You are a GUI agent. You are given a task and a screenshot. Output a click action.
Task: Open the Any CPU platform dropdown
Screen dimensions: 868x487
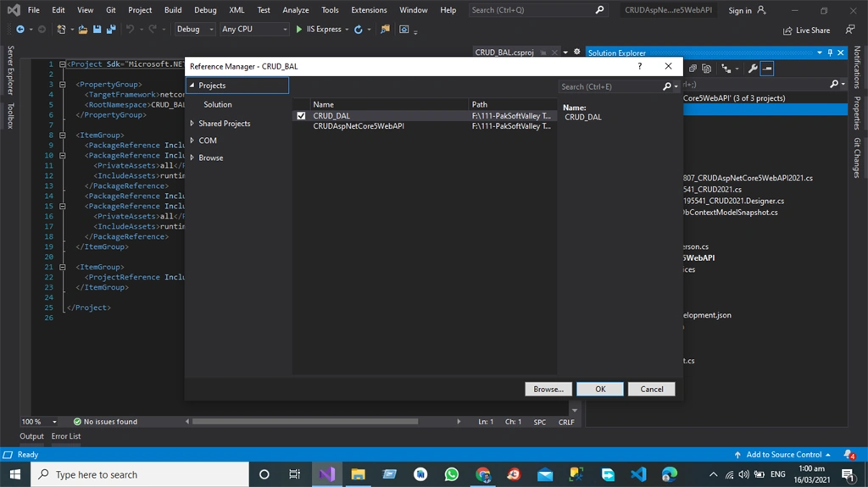point(254,30)
